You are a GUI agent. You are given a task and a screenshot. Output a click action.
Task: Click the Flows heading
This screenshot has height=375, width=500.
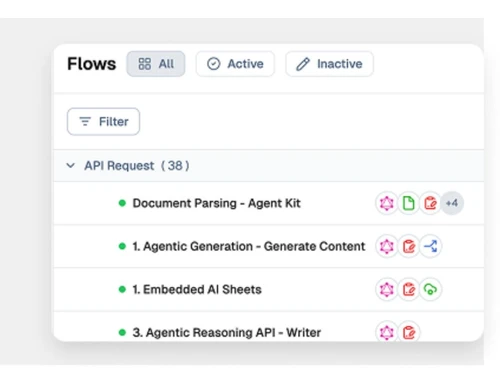tap(92, 64)
